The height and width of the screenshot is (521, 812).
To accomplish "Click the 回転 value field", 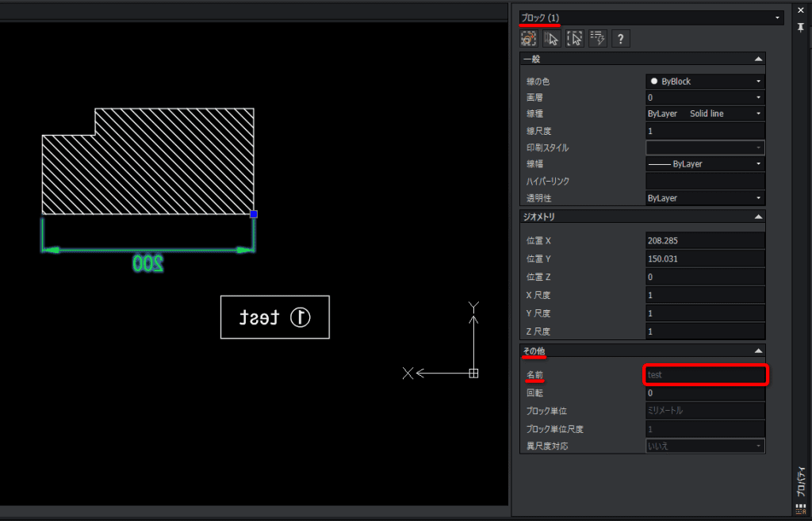I will [x=705, y=393].
